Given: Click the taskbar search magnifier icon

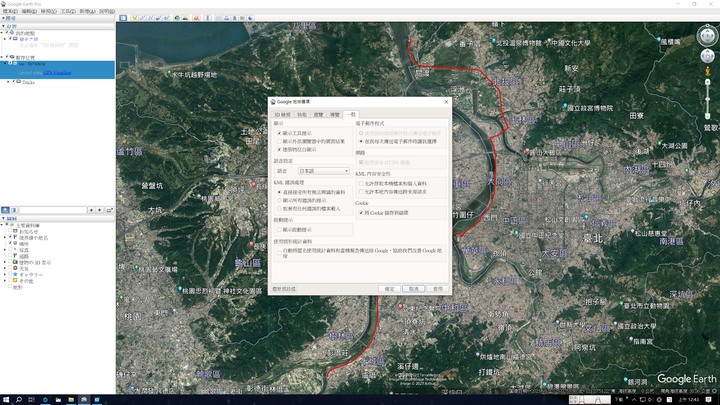Looking at the screenshot, I should pos(19,400).
